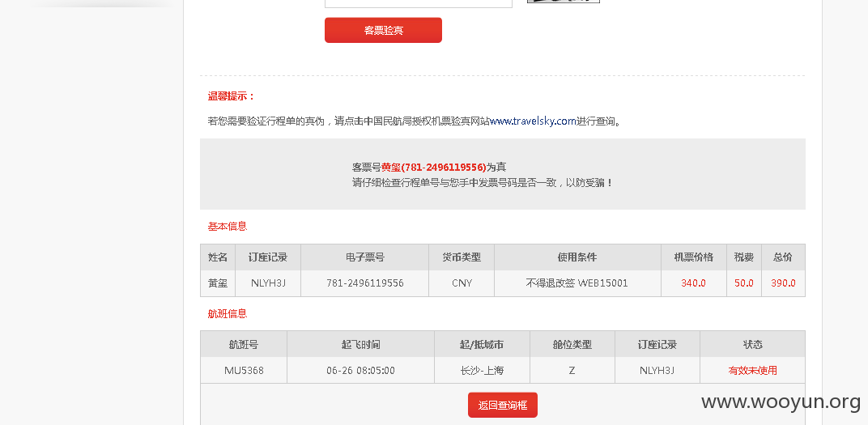
Task: Select the 温馨提示 heading text
Action: (x=232, y=96)
